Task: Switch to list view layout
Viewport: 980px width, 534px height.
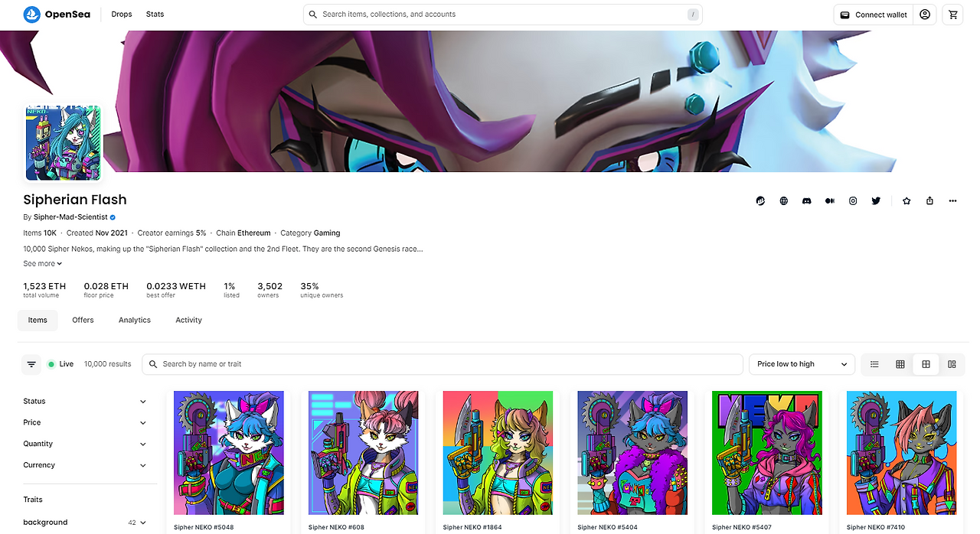Action: [x=874, y=364]
